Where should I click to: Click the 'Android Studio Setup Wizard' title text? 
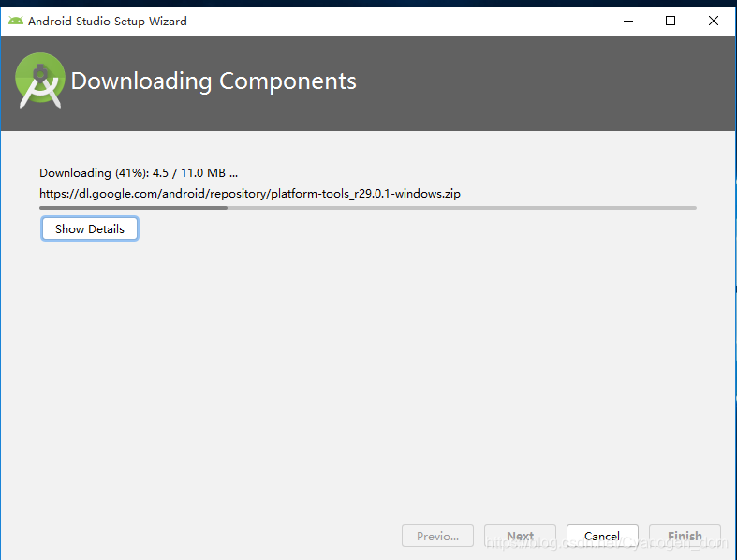click(107, 22)
